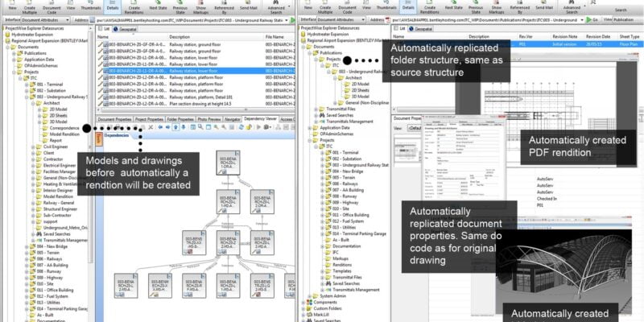Expand 004 - New Bridge in right window tree

click(323, 171)
